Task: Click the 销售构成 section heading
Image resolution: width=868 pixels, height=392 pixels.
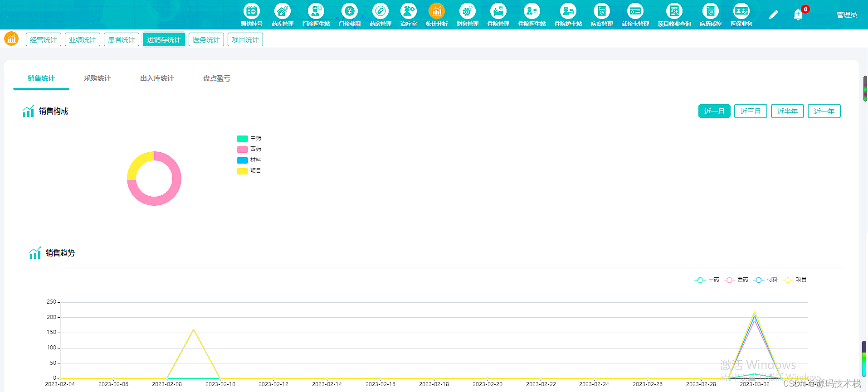Action: pyautogui.click(x=53, y=111)
